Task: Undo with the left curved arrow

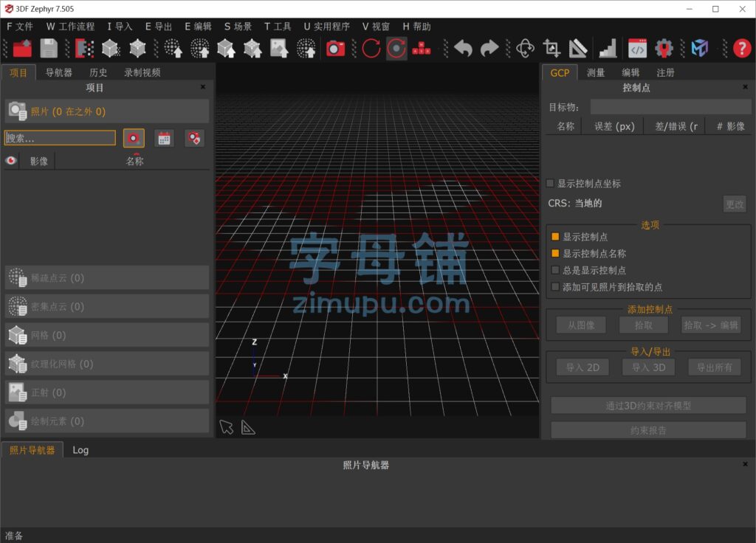Action: 464,48
